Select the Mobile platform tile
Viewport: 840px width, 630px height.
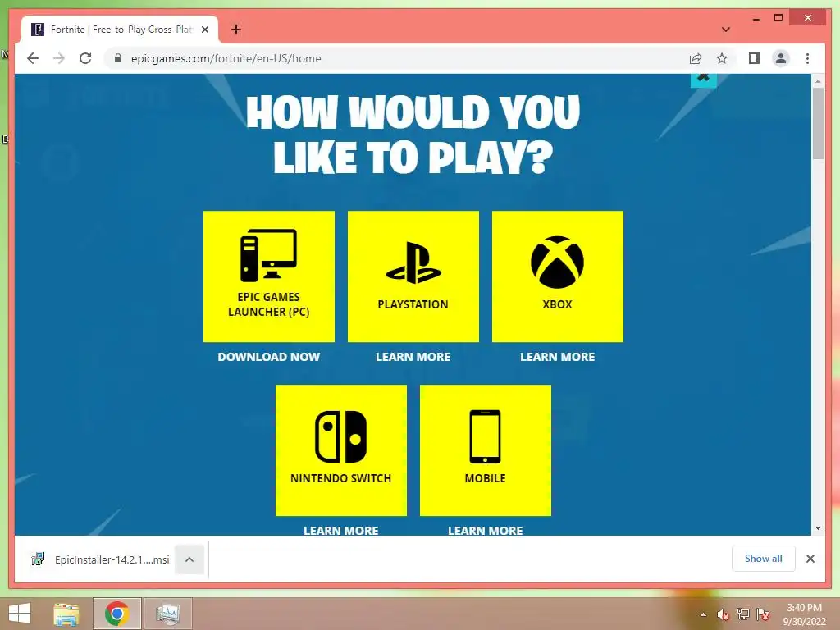pyautogui.click(x=486, y=450)
